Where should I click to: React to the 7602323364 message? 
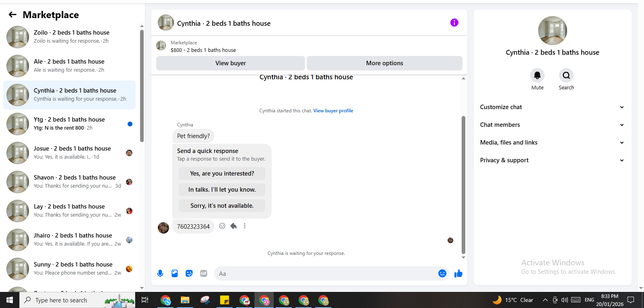pos(222,226)
